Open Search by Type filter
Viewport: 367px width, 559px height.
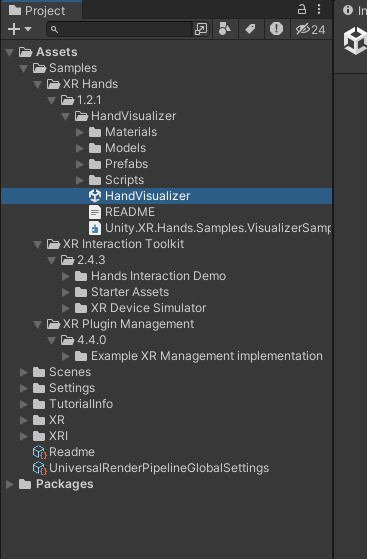tap(225, 29)
